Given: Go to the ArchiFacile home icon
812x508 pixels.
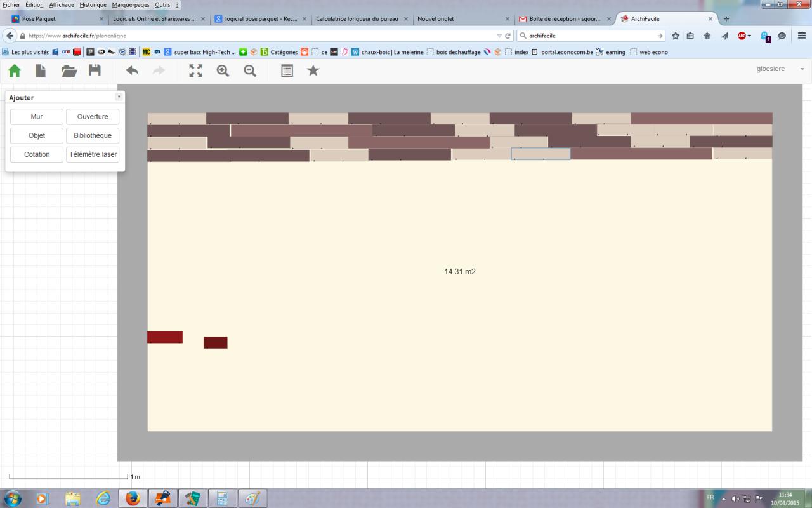Looking at the screenshot, I should [x=15, y=70].
